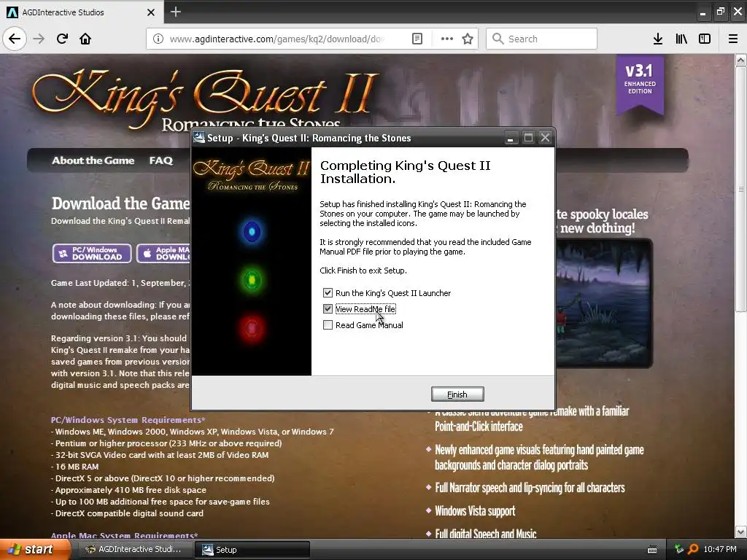
Task: Open the browser downloads panel
Action: point(657,39)
